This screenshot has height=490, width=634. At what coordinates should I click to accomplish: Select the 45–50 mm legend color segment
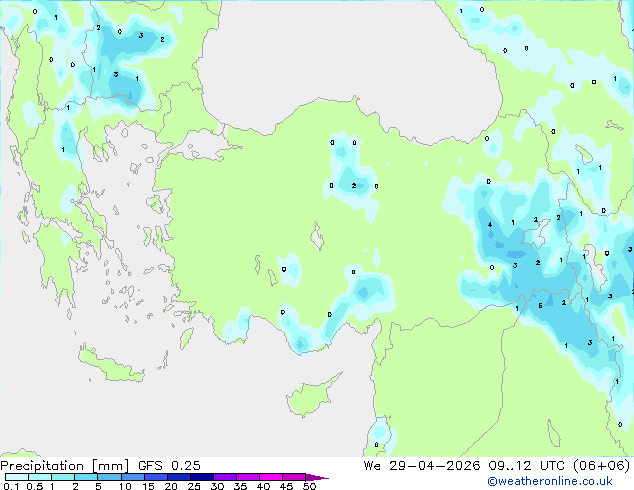coord(294,477)
